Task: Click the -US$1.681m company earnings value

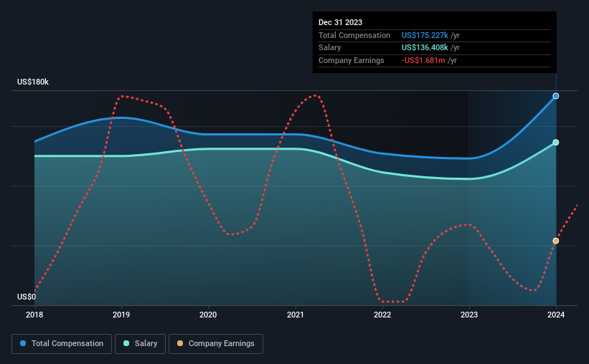Action: click(423, 60)
